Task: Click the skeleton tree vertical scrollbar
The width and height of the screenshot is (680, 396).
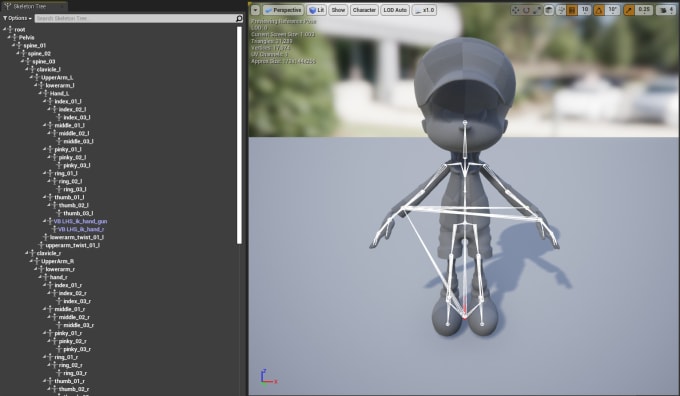Action: tap(239, 135)
